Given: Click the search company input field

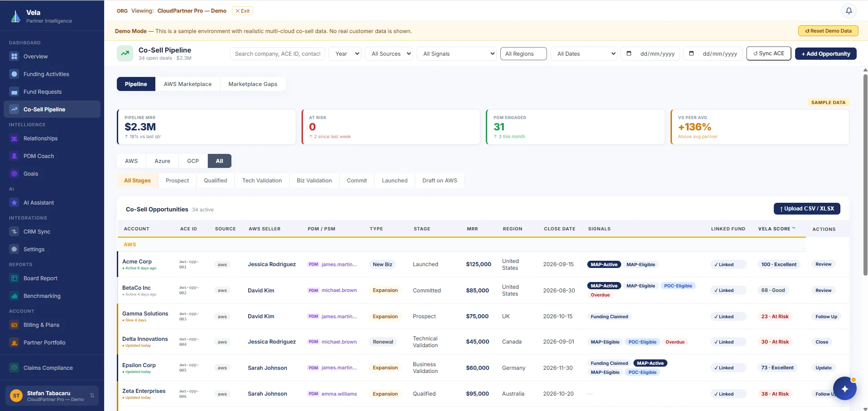Looking at the screenshot, I should (x=278, y=54).
